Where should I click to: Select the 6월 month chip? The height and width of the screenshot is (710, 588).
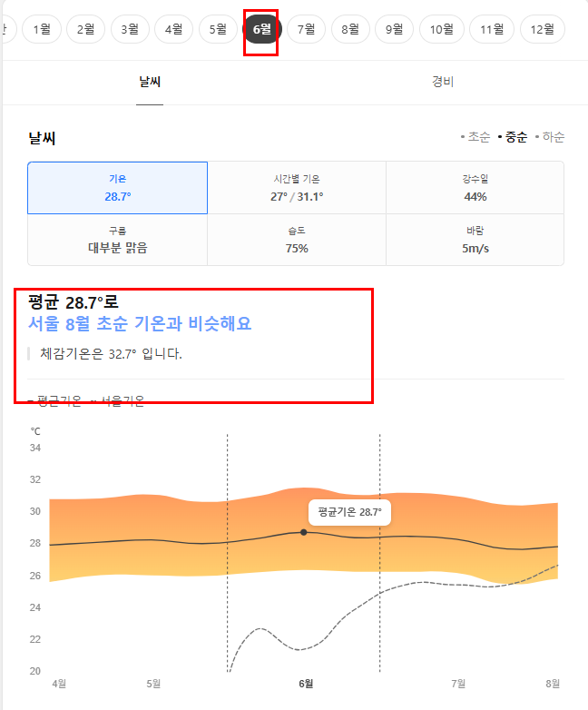pos(262,29)
